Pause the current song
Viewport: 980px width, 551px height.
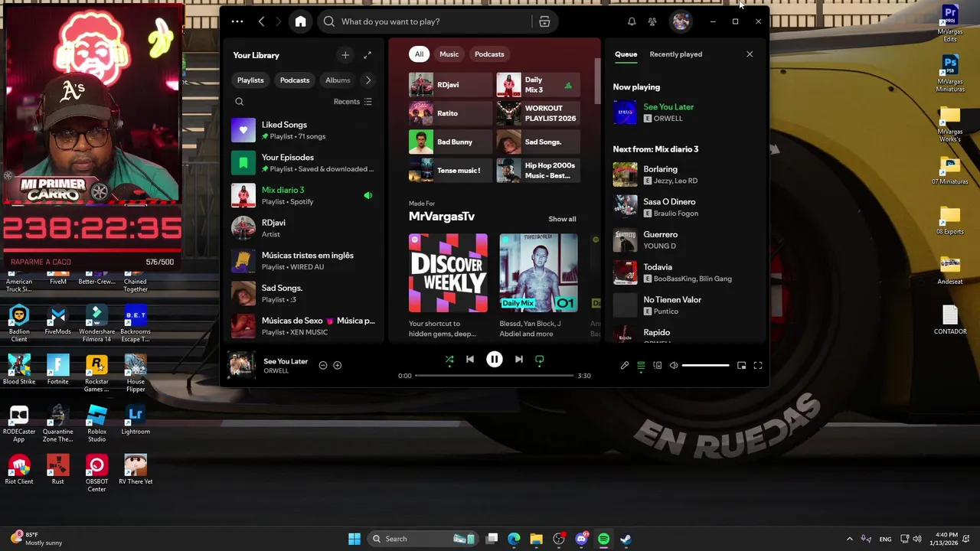pos(495,359)
